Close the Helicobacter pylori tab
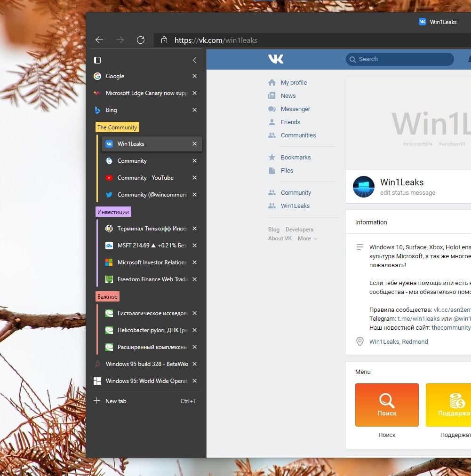Screen dimensions: 471x476 [194, 330]
